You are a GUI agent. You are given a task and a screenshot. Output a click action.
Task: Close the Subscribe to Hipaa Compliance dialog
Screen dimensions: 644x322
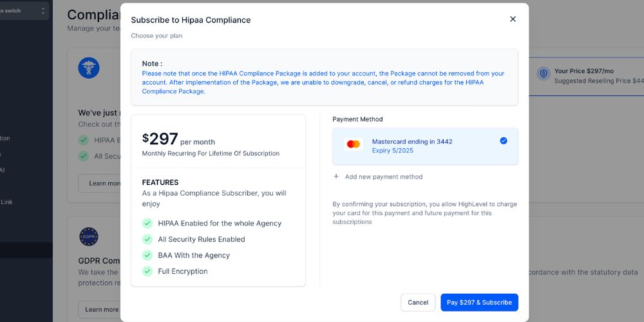(x=513, y=19)
